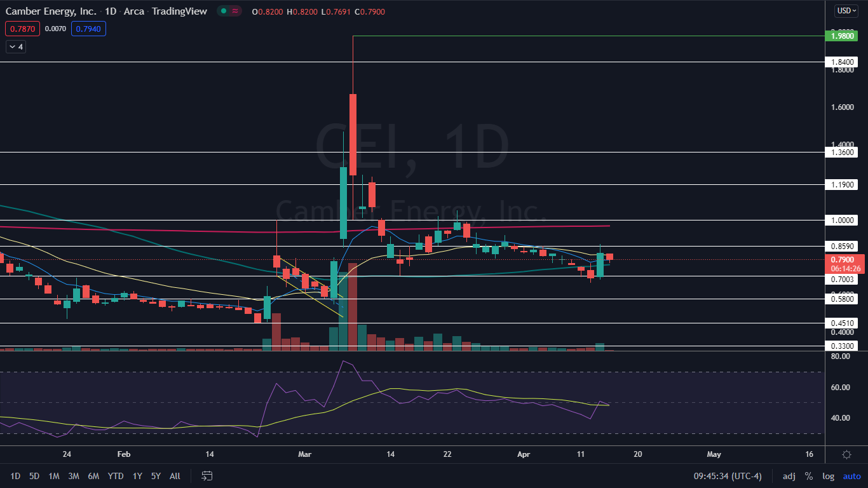Click the 0.5800 horizontal line price label
Image resolution: width=868 pixels, height=488 pixels.
(843, 299)
